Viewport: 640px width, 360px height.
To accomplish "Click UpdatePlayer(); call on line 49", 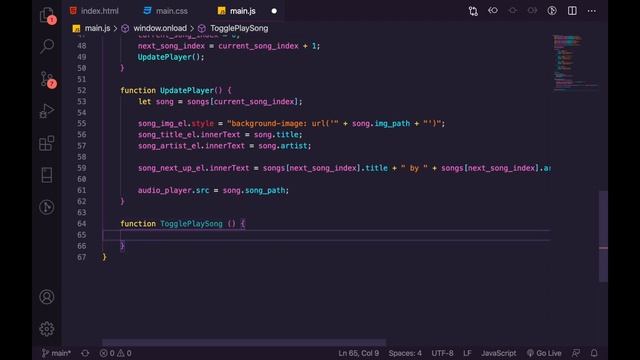I will click(171, 57).
